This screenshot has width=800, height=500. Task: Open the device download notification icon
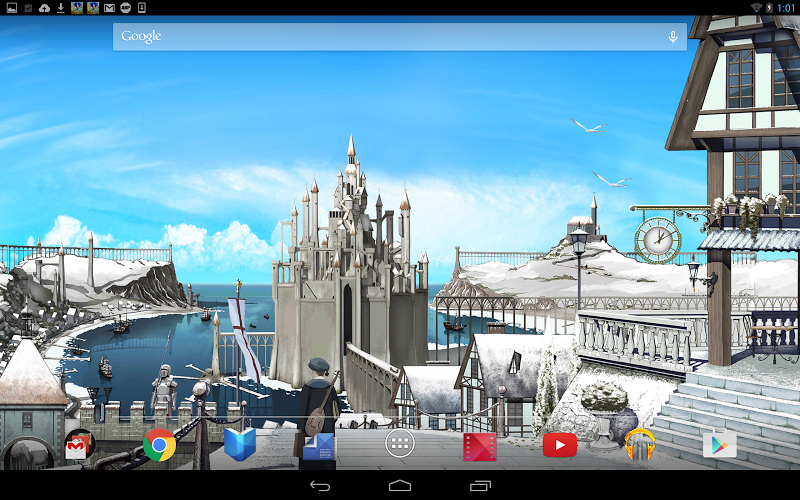click(142, 8)
